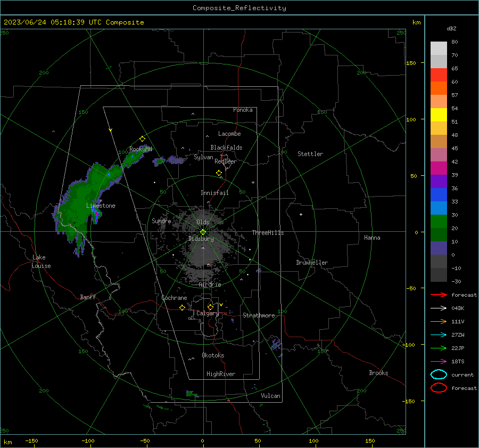
Task: Click the orange 111V arrow in legend
Action: coord(439,321)
